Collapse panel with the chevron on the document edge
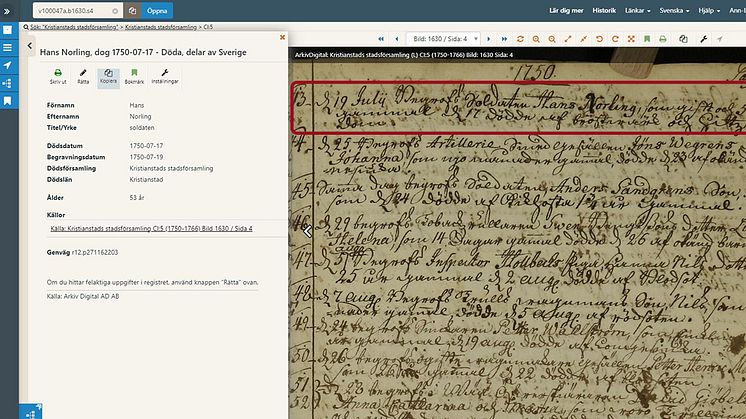746x419 pixels. point(308,232)
